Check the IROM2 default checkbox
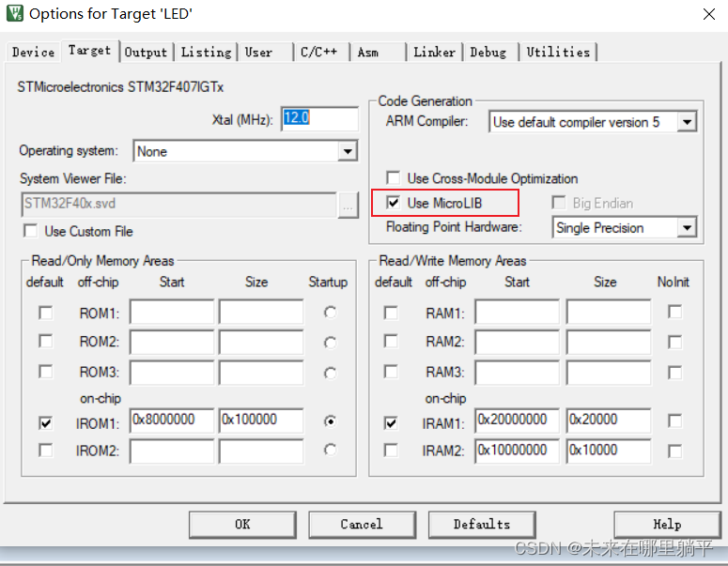Screen dimensions: 728x566 [x=45, y=450]
